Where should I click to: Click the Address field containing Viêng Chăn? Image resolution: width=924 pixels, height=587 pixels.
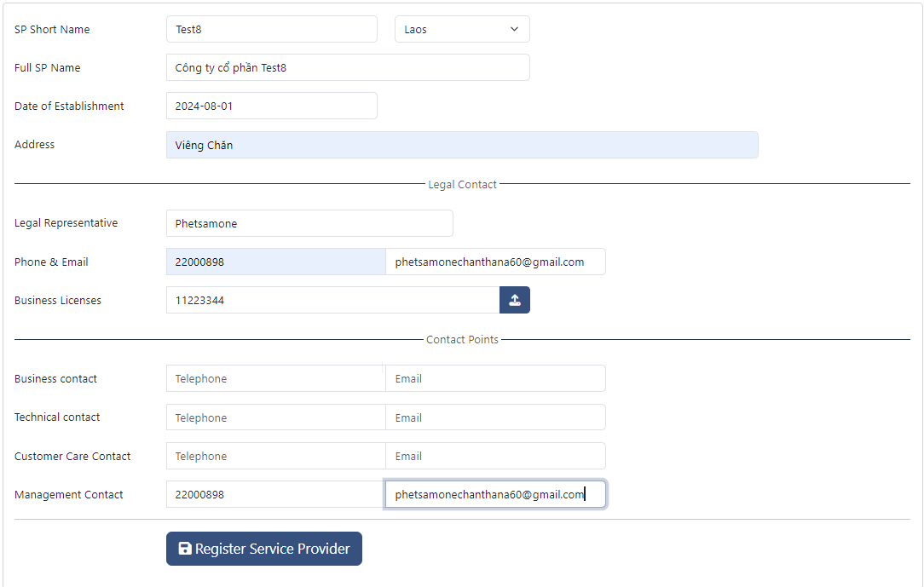[x=462, y=145]
